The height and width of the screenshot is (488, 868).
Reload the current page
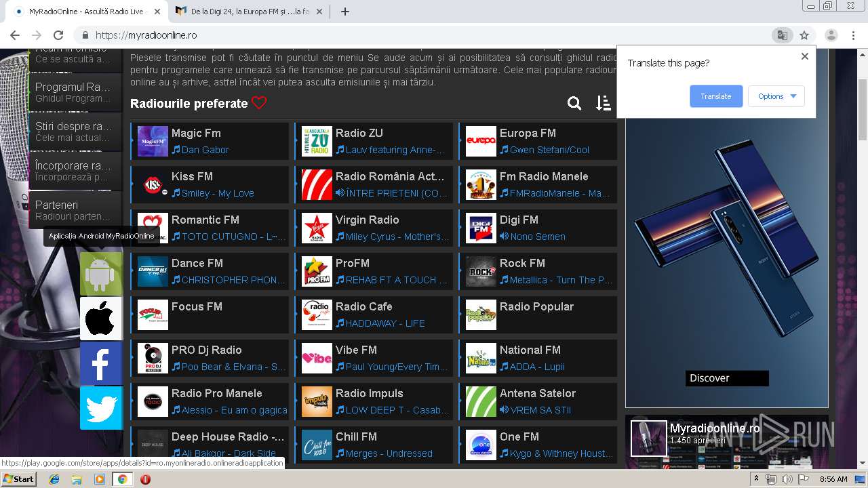click(x=58, y=35)
